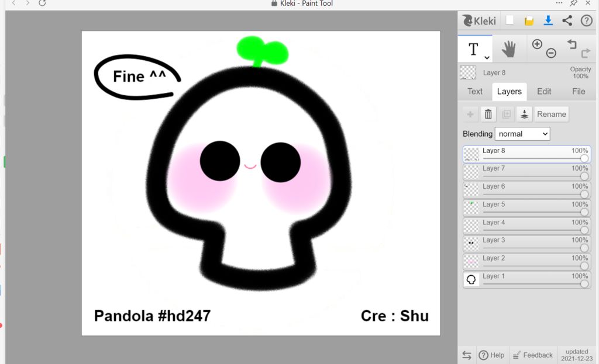The height and width of the screenshot is (364, 599).
Task: Open the Blending mode dropdown
Action: (x=522, y=134)
